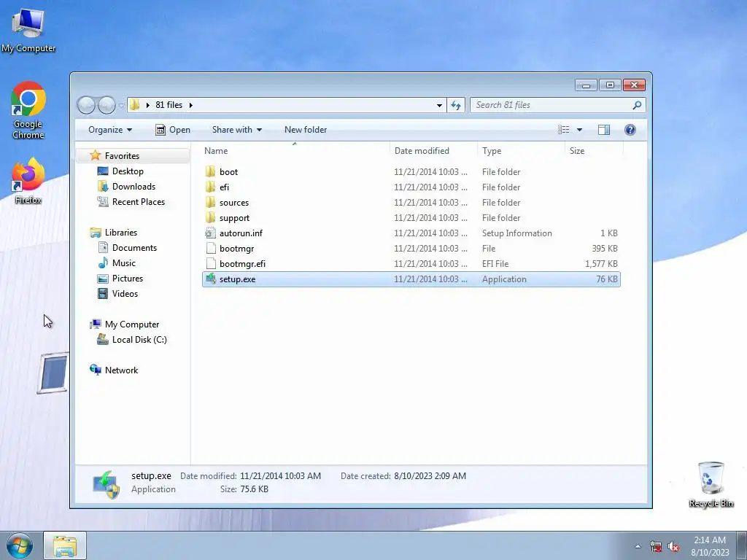Click the network status tray icon
This screenshot has height=560, width=747.
tap(656, 547)
